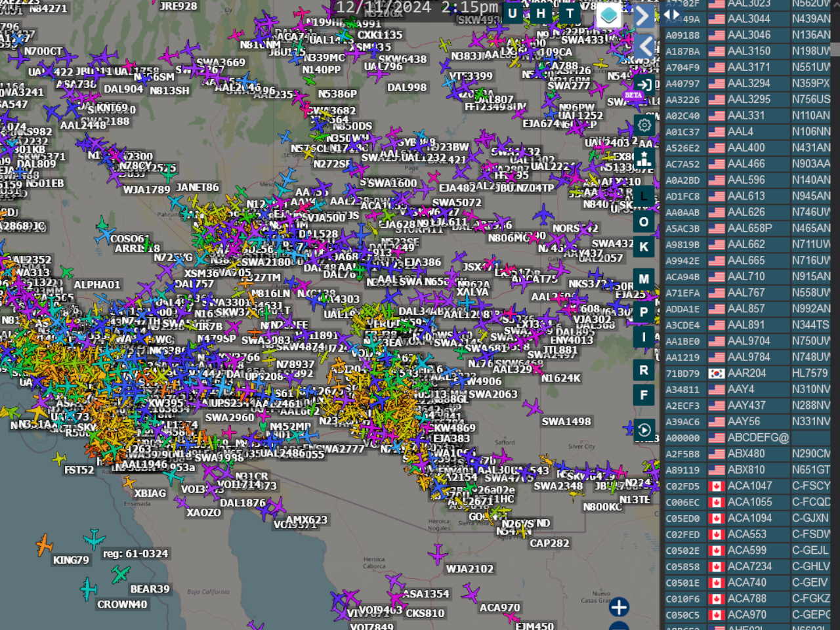Click the 'reg: 61-0324' map label
This screenshot has width=840, height=630.
(x=136, y=554)
